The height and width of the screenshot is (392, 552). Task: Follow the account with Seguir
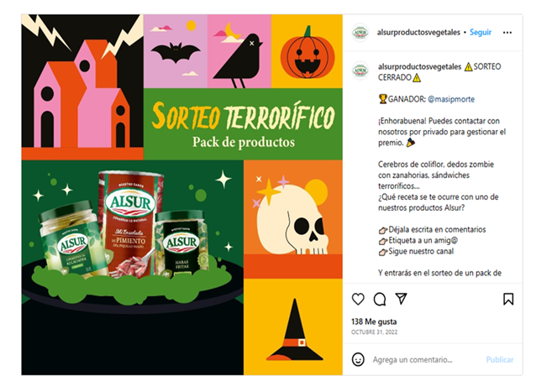tap(481, 33)
